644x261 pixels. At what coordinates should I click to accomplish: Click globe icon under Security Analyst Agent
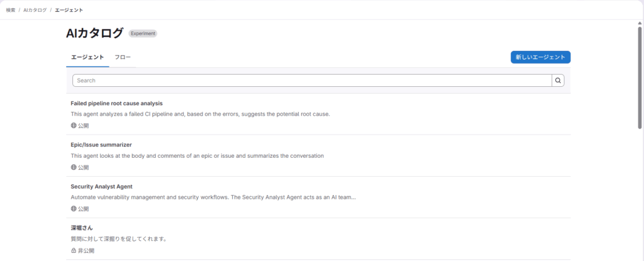coord(74,209)
